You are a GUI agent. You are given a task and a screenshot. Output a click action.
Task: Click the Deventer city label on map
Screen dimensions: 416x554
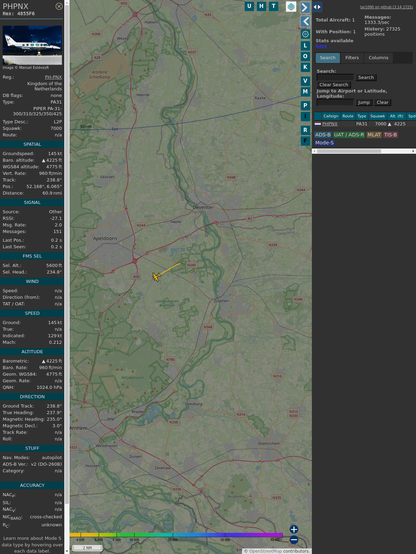tap(203, 207)
